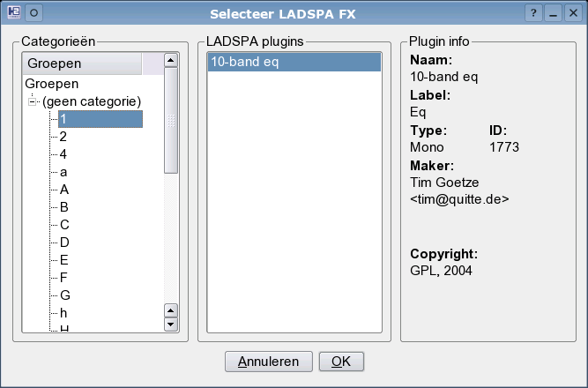The width and height of the screenshot is (588, 388).
Task: Confirm with the OK button
Action: pyautogui.click(x=341, y=362)
